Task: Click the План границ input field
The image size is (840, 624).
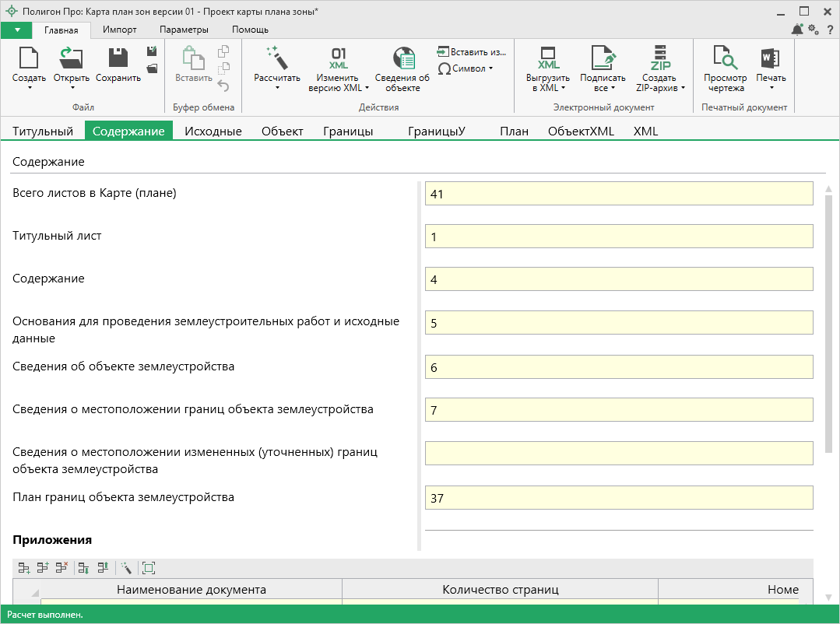Action: 619,498
